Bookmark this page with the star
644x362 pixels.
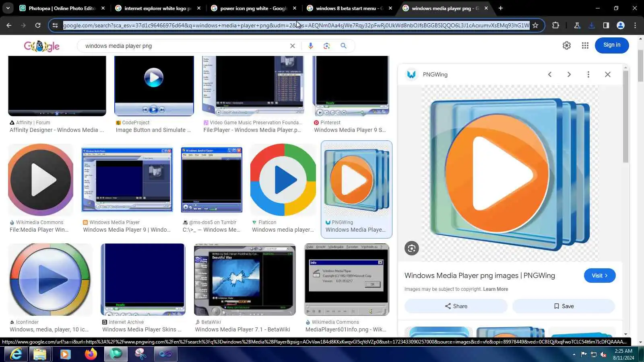(x=535, y=25)
